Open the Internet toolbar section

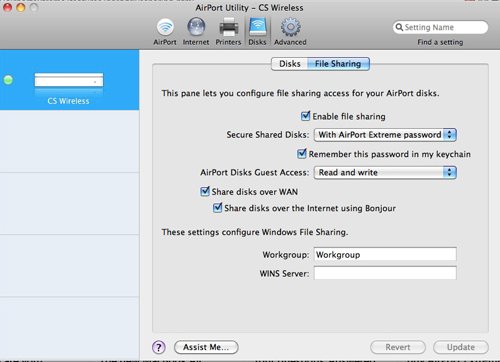click(x=196, y=32)
